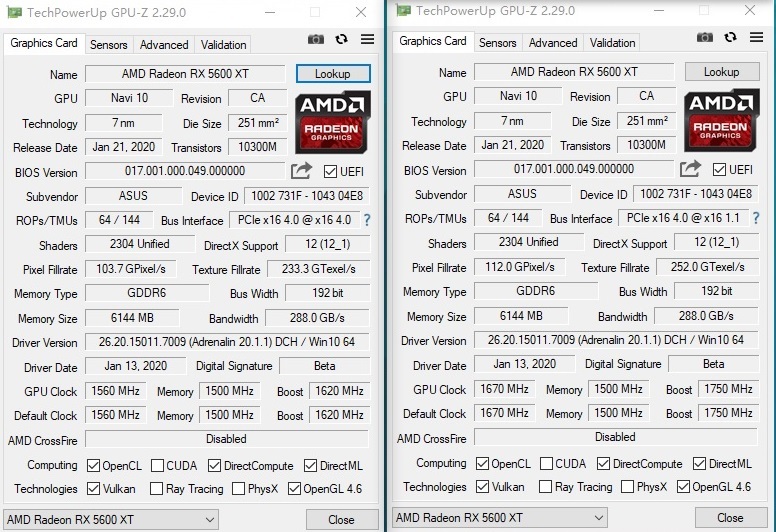Open the Validation tab in left window
This screenshot has height=532, width=776.
pyautogui.click(x=223, y=45)
